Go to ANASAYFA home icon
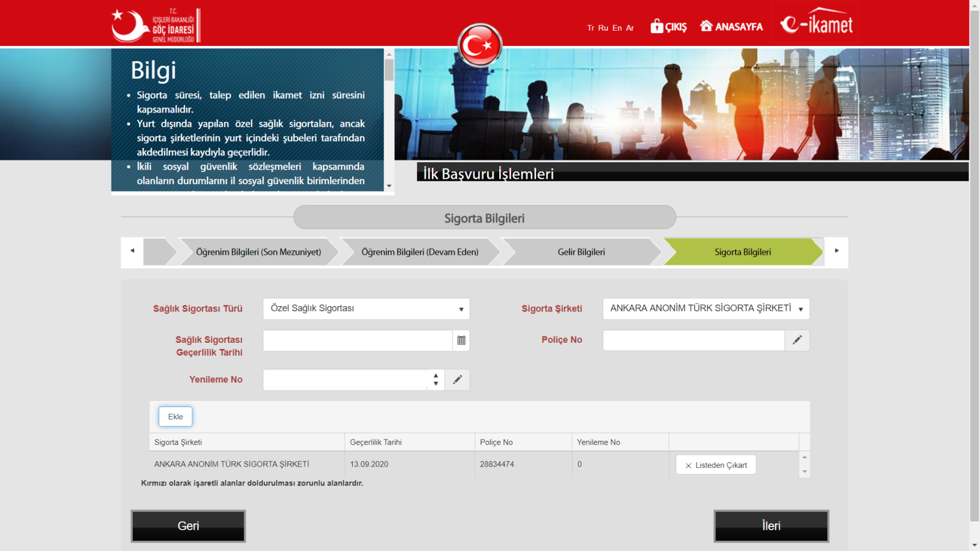This screenshot has height=551, width=980. pos(706,26)
